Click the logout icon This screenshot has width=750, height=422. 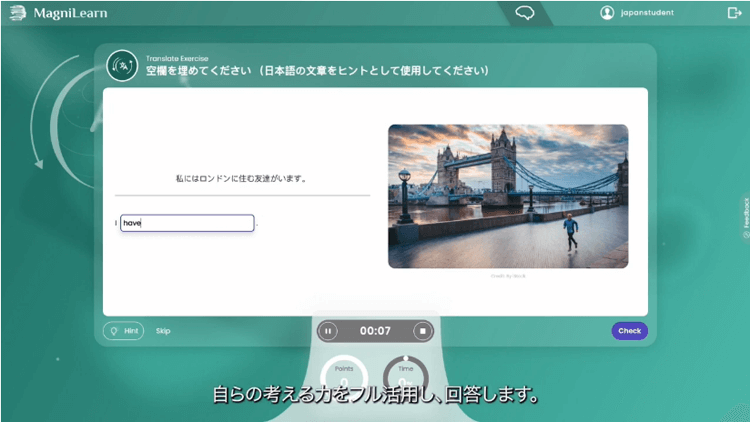734,13
